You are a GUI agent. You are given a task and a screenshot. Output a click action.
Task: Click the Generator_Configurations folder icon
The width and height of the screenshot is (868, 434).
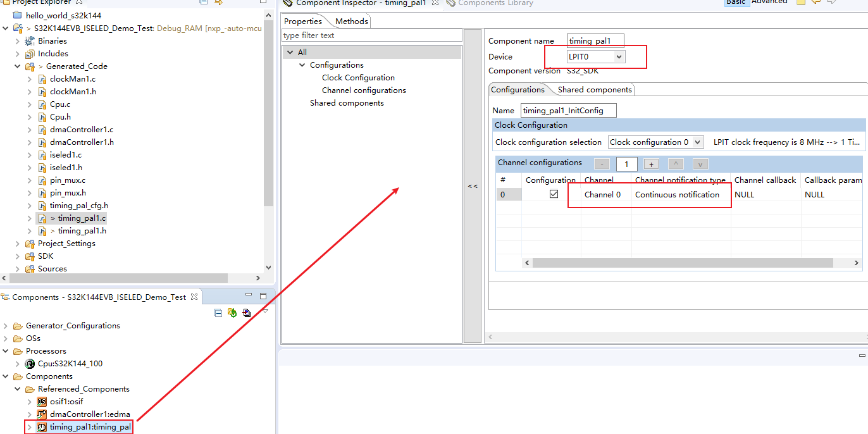point(17,326)
